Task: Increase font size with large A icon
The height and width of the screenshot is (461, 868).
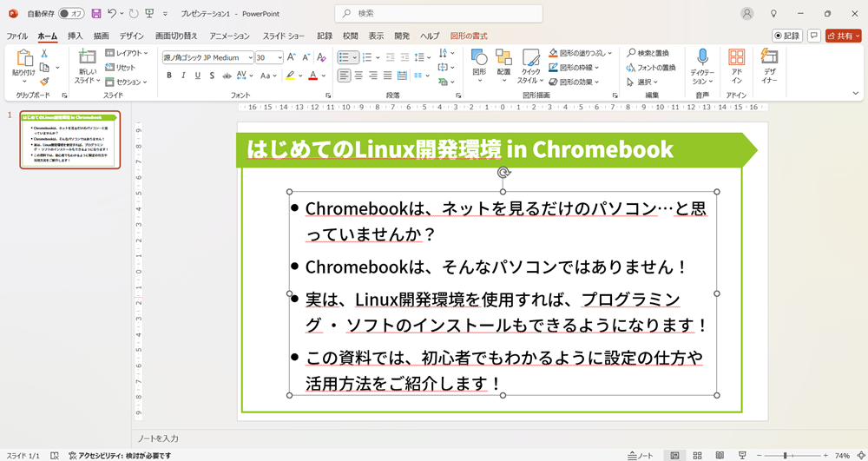Action: pos(291,57)
